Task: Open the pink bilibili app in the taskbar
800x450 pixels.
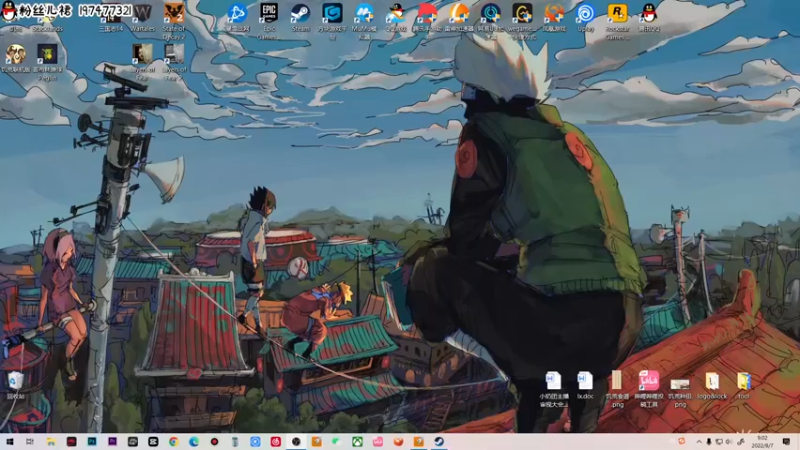Action: click(378, 442)
